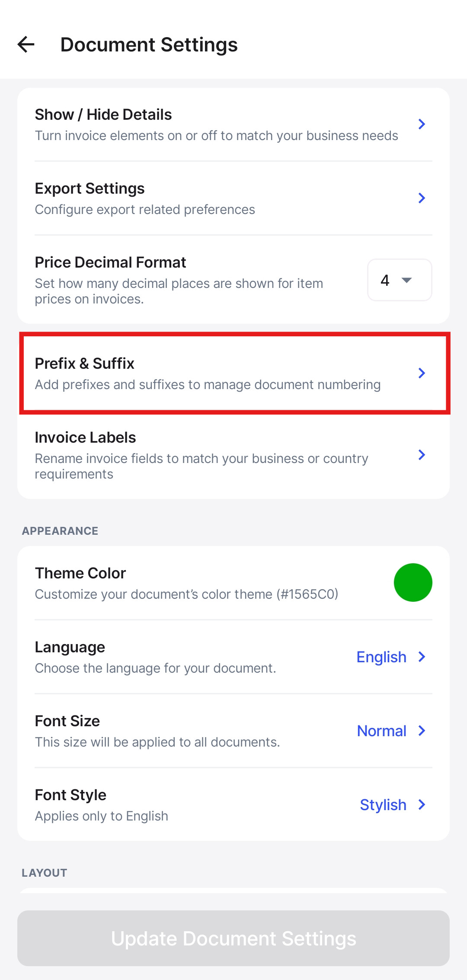Tap the back arrow icon

click(x=26, y=45)
